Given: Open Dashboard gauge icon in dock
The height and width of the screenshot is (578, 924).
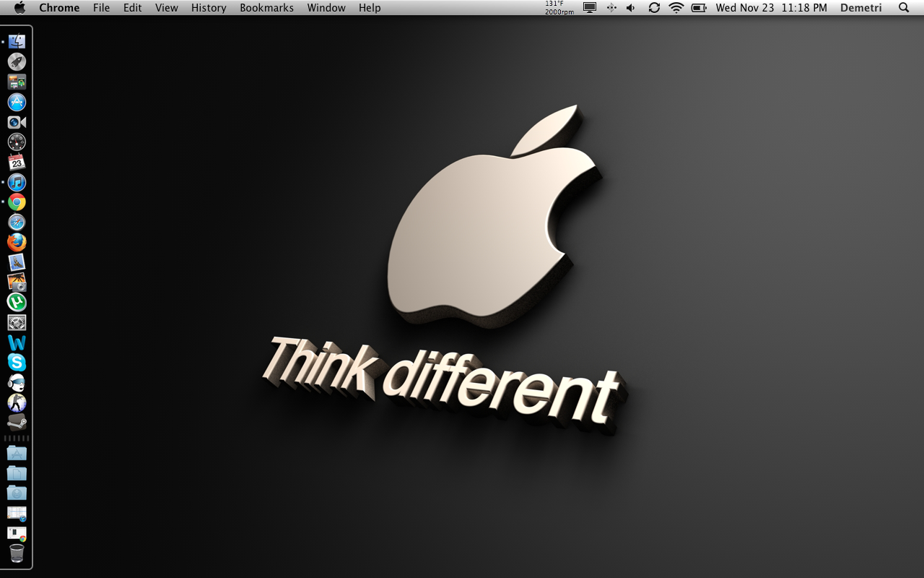Looking at the screenshot, I should pos(17,142).
